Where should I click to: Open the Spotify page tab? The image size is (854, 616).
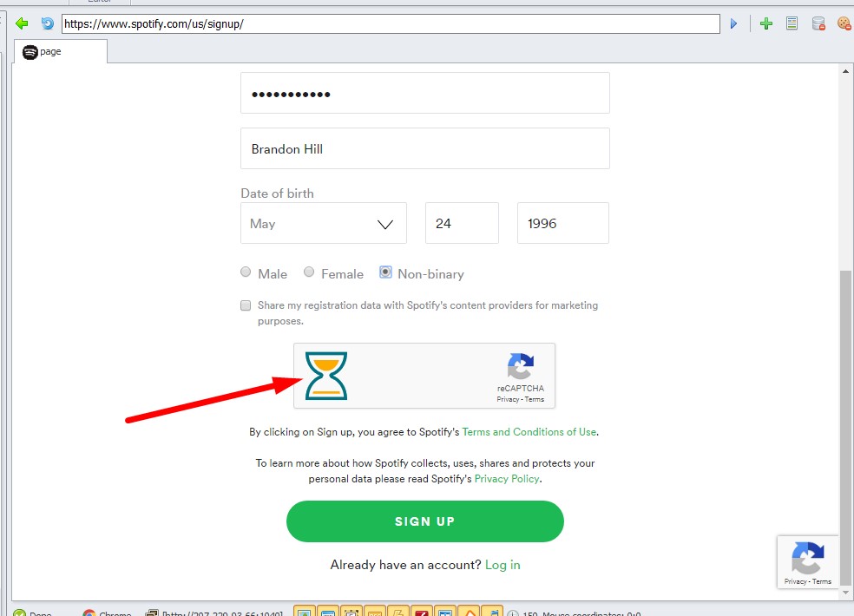tap(60, 52)
